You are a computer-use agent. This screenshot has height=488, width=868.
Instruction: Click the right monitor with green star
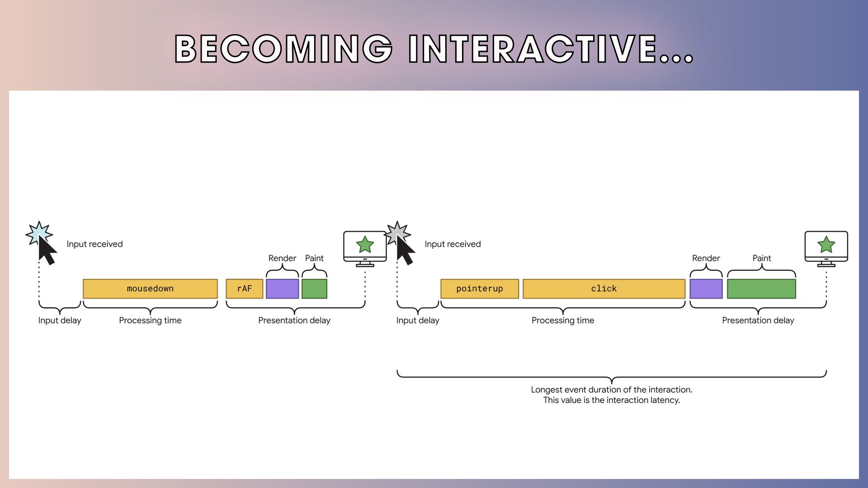point(826,248)
